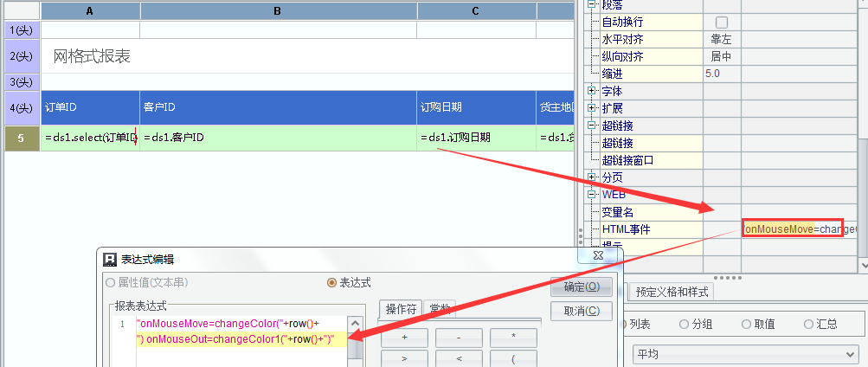Expand the 分页 property group

[x=592, y=177]
